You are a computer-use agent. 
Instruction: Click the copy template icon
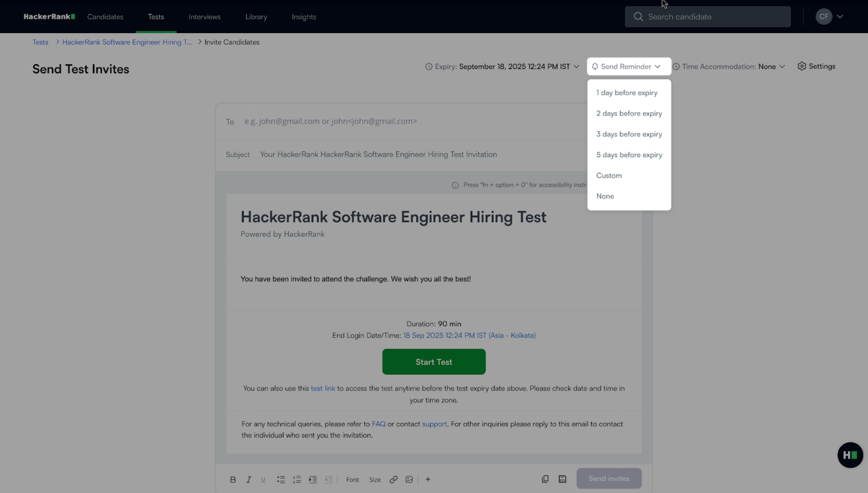pos(545,479)
